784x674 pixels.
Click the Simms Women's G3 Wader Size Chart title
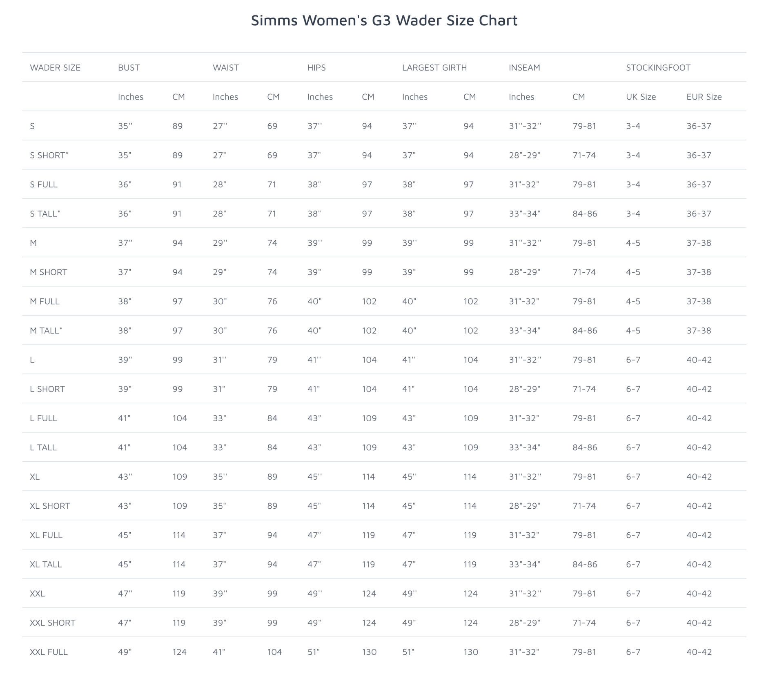click(384, 20)
